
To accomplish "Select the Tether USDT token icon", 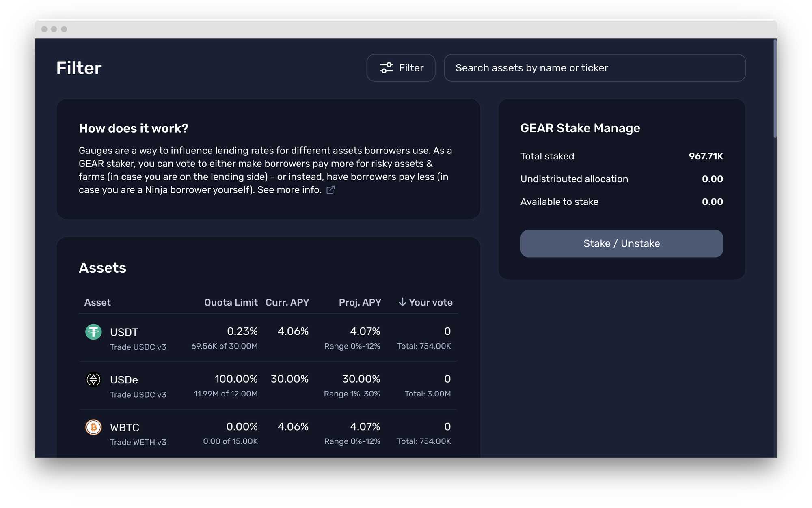I will (x=94, y=331).
